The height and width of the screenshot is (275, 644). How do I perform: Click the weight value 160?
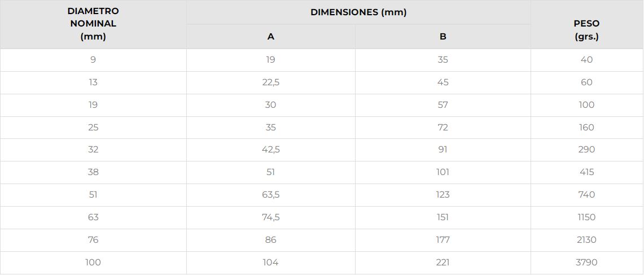[x=586, y=128]
